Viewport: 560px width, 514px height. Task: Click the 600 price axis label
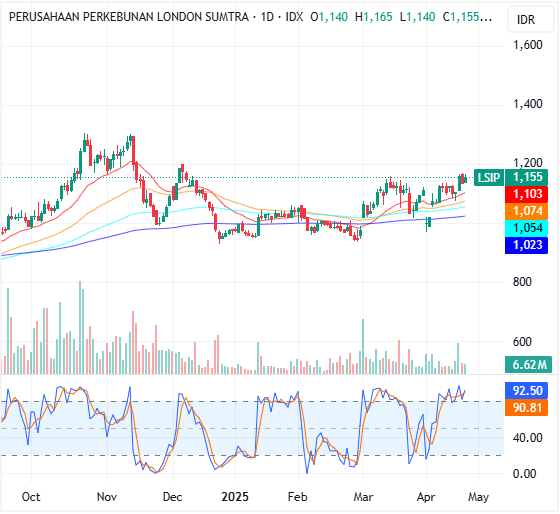(522, 342)
